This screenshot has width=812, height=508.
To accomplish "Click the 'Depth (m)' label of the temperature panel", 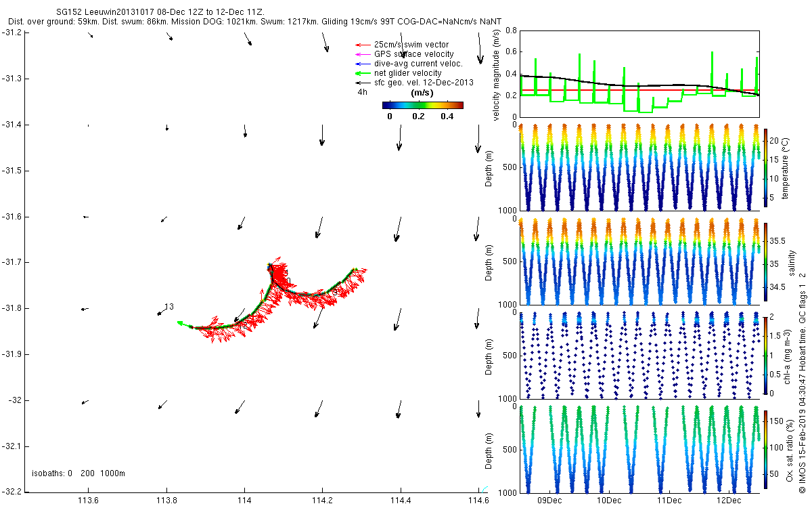I will tap(490, 168).
